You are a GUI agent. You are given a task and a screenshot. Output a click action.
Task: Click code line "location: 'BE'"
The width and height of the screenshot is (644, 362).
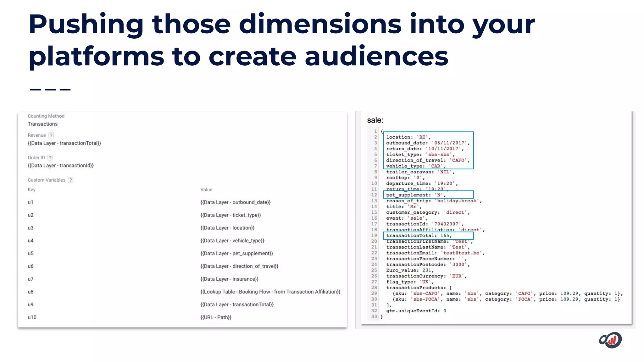tap(408, 137)
